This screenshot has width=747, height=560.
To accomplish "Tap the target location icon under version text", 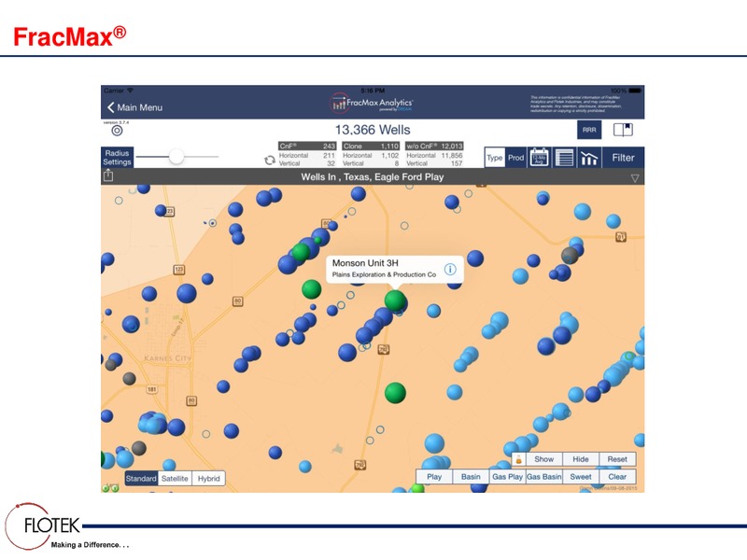I will click(x=118, y=131).
